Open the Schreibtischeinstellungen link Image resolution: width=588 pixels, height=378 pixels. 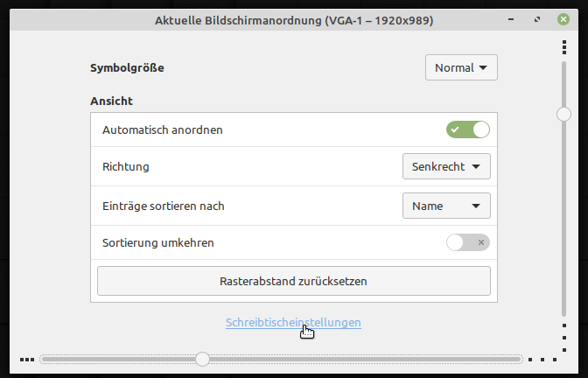tap(293, 322)
